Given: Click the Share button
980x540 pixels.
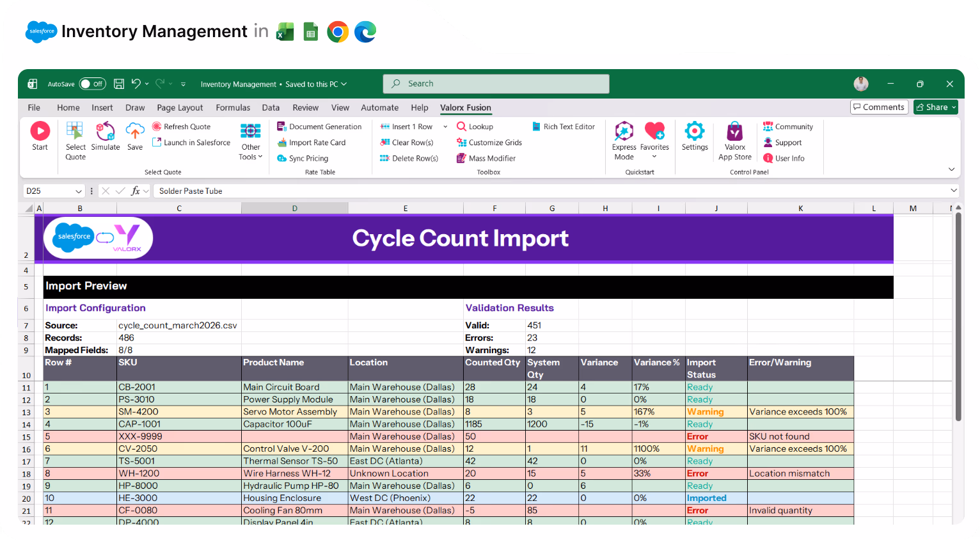Looking at the screenshot, I should (935, 106).
